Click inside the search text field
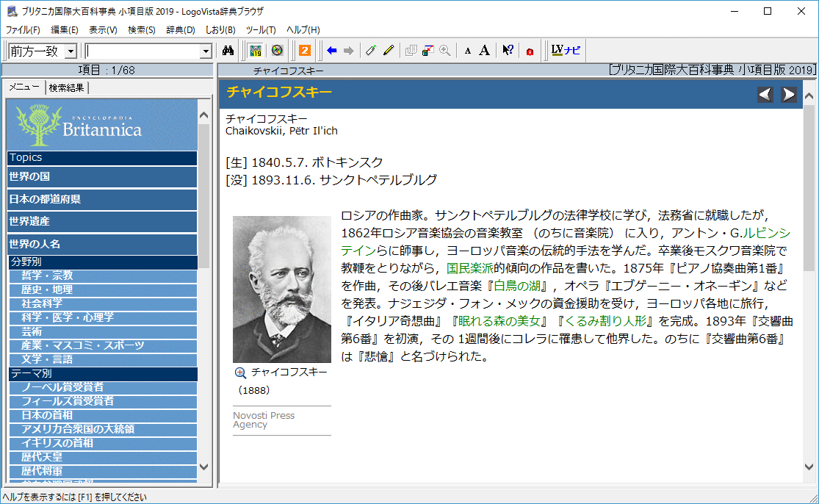The width and height of the screenshot is (819, 504). tap(142, 51)
